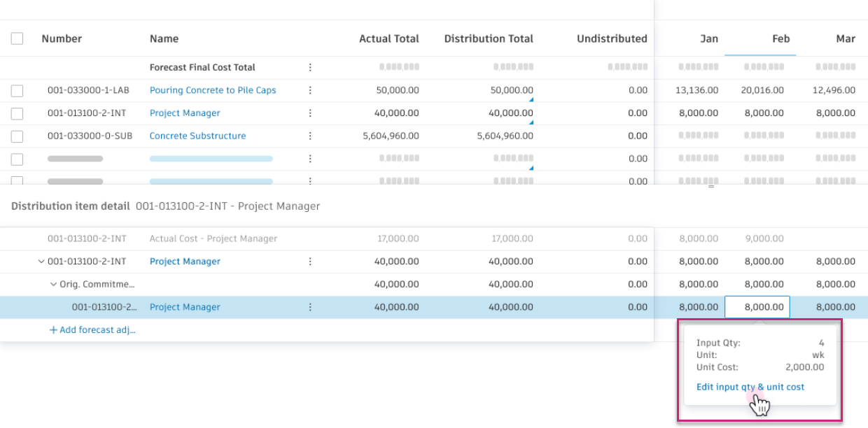Open the Concrete Substructure link
This screenshot has width=868, height=428.
point(197,136)
